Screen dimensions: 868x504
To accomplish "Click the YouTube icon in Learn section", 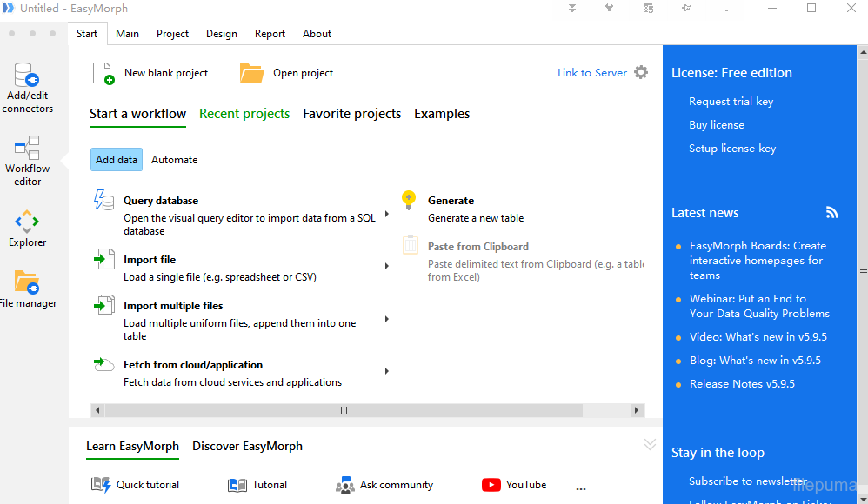I will point(491,485).
